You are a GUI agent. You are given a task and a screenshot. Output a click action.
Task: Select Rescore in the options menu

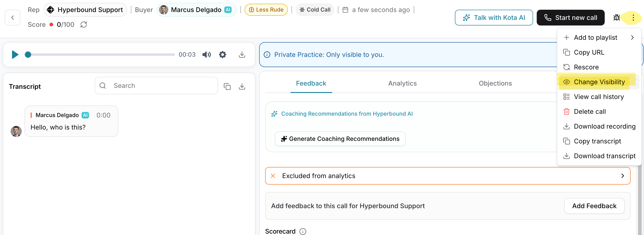[x=599, y=67]
